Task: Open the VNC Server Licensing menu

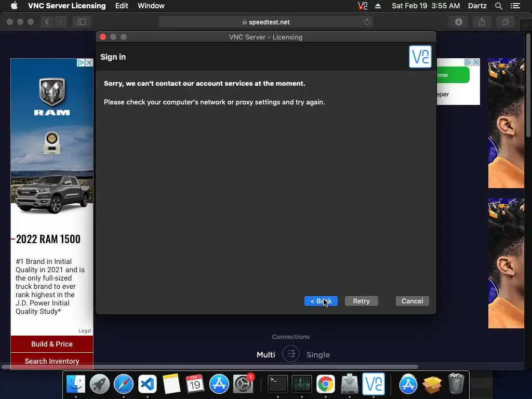Action: coord(67,6)
